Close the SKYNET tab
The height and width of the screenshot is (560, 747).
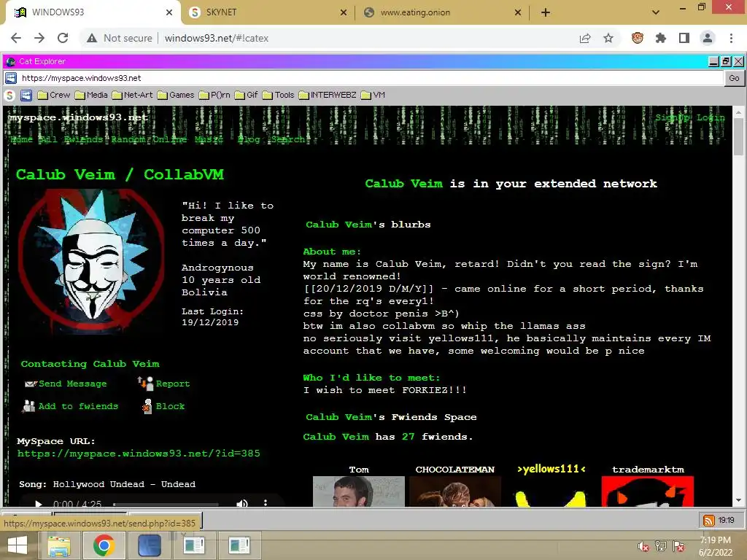(x=344, y=12)
